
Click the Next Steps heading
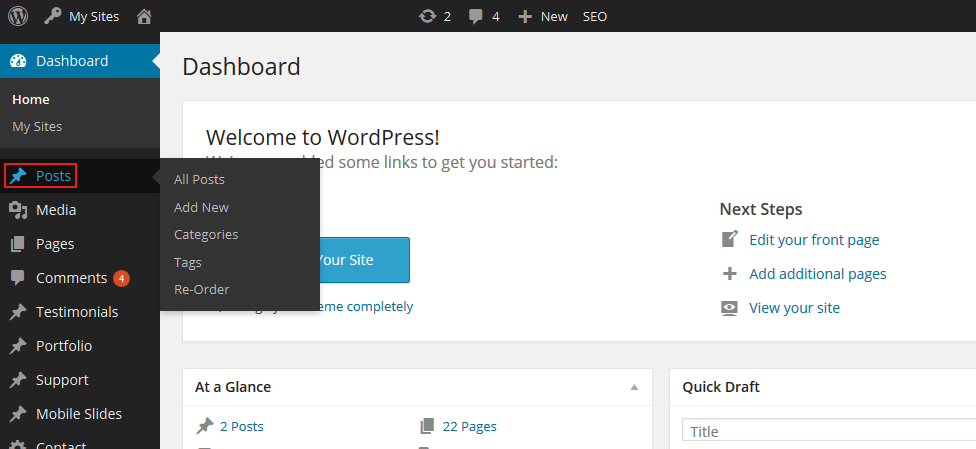[x=761, y=209]
